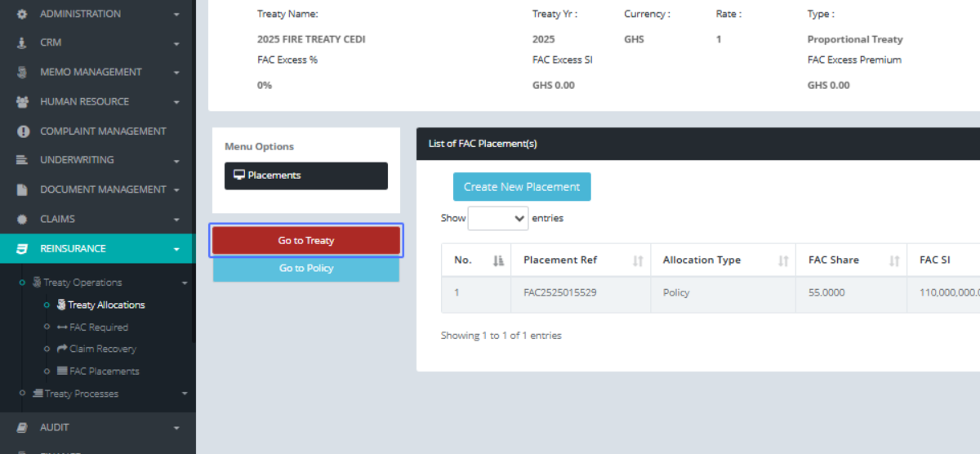Screen dimensions: 980x454
Task: Open FAC Required in the sidebar
Action: pyautogui.click(x=98, y=327)
